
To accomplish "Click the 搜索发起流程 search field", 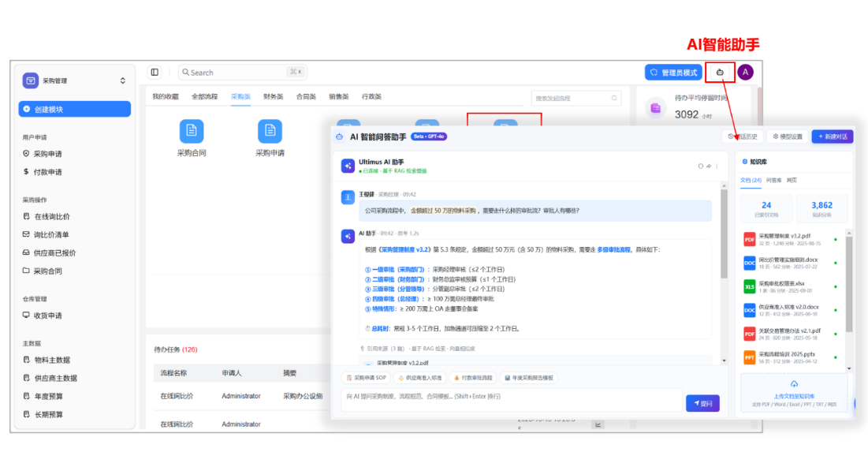I will (576, 98).
